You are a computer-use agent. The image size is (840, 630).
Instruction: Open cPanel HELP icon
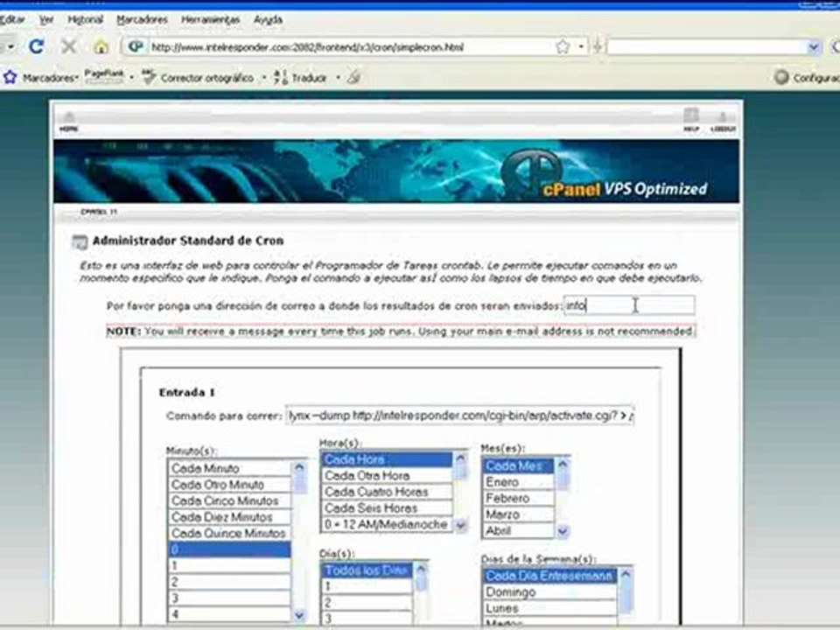tap(691, 120)
